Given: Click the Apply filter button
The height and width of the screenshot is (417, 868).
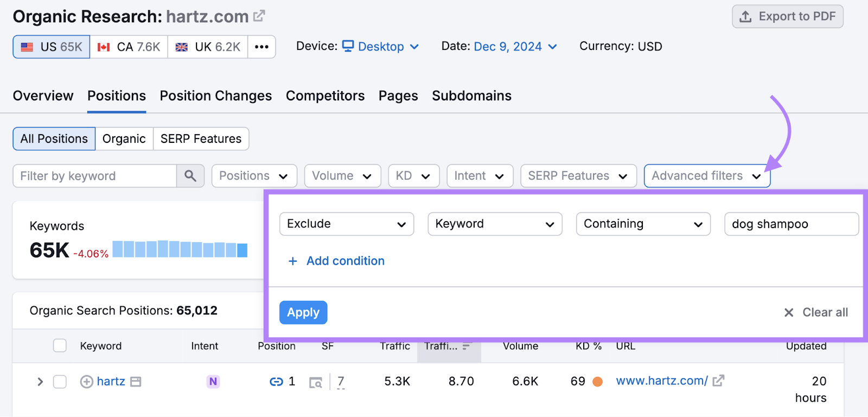Looking at the screenshot, I should click(x=303, y=313).
